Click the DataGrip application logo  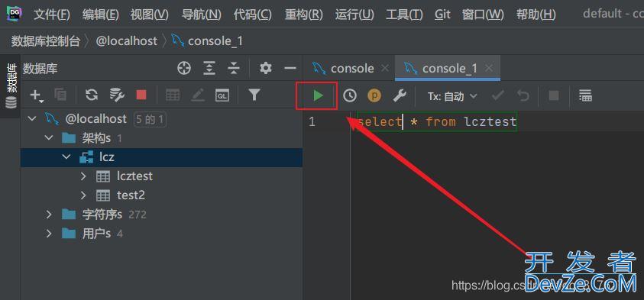click(x=15, y=14)
